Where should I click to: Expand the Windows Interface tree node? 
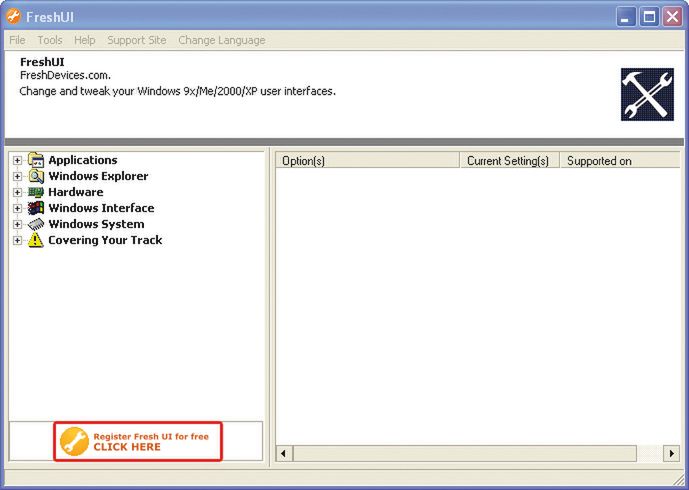click(x=17, y=208)
